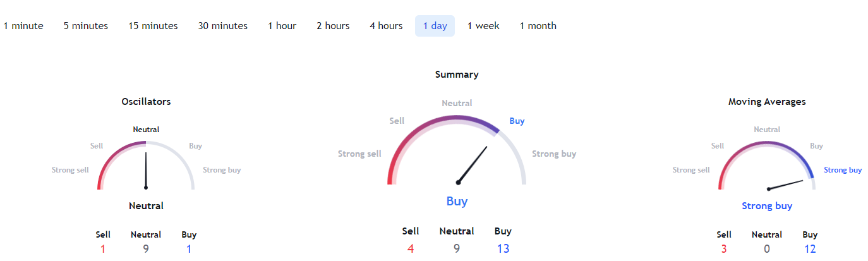Screen dimensions: 868x261
Task: Select the 1 minute timeframe tab
Action: (23, 26)
